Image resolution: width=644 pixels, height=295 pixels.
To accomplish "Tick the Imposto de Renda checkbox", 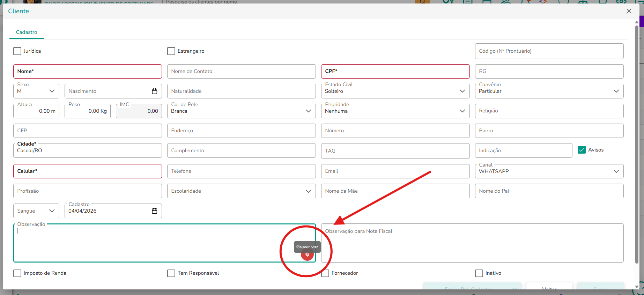I will click(x=17, y=273).
